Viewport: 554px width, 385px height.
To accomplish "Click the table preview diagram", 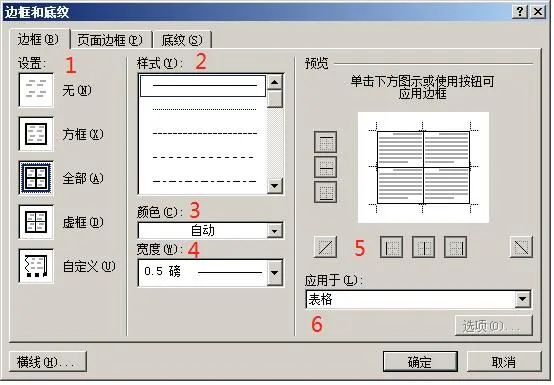I will [x=423, y=167].
